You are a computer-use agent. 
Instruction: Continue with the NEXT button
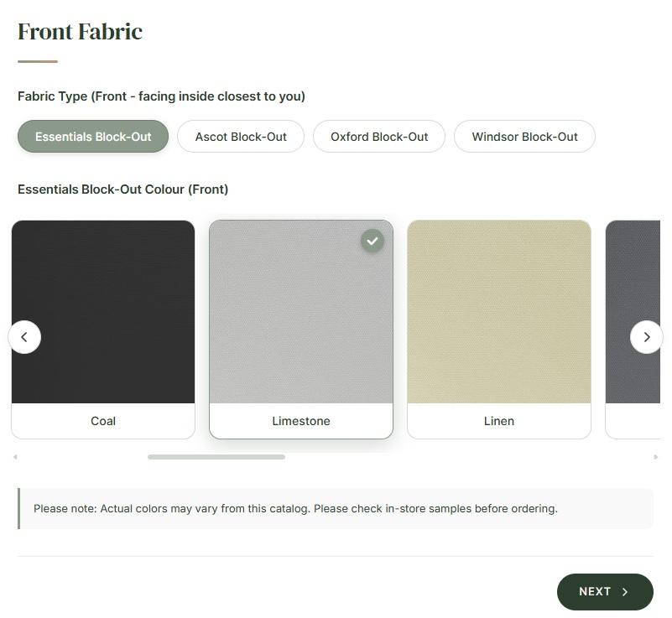[605, 592]
